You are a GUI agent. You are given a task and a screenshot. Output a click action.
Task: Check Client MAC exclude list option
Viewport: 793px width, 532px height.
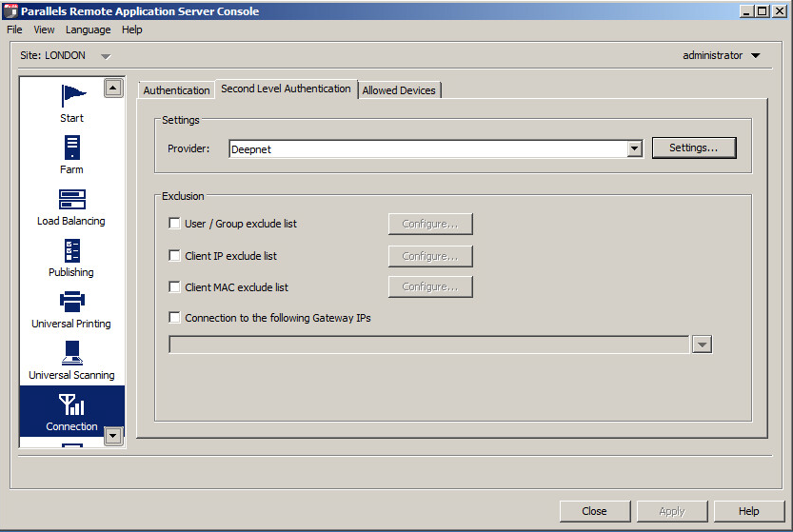pos(174,286)
